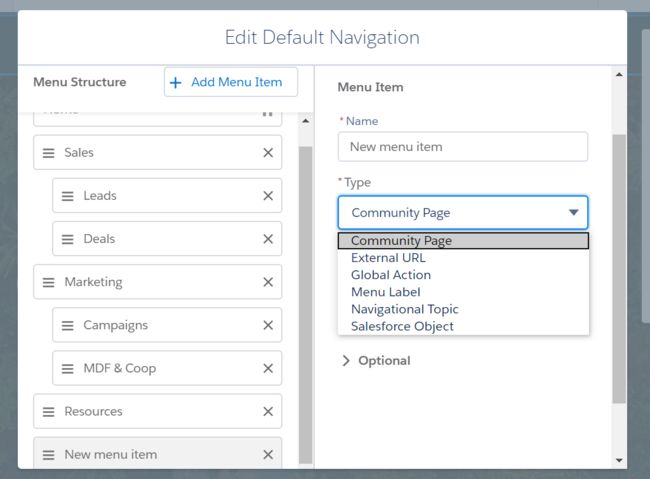Remove the MDF & Coop menu item

click(x=268, y=368)
